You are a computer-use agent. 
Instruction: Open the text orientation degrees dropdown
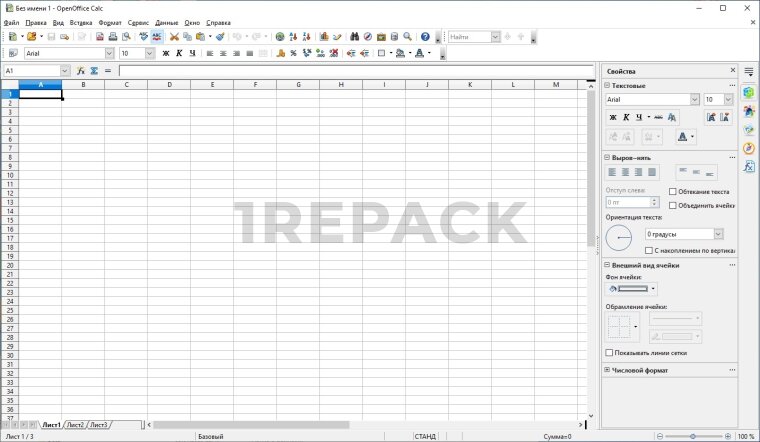tap(718, 234)
